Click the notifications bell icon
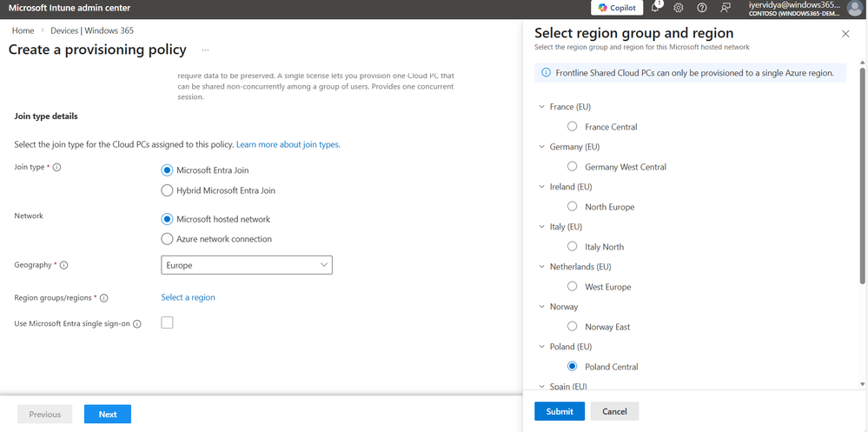The height and width of the screenshot is (432, 868). coord(656,8)
